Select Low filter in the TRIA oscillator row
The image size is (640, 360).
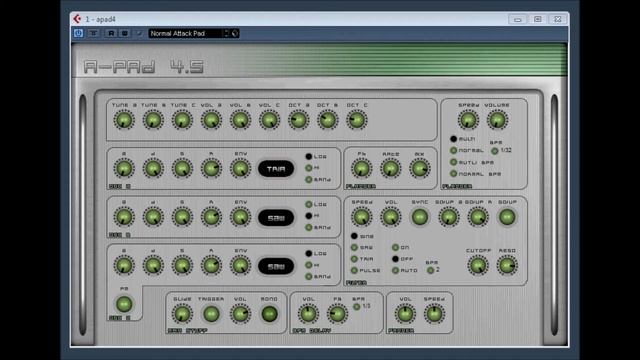click(309, 156)
